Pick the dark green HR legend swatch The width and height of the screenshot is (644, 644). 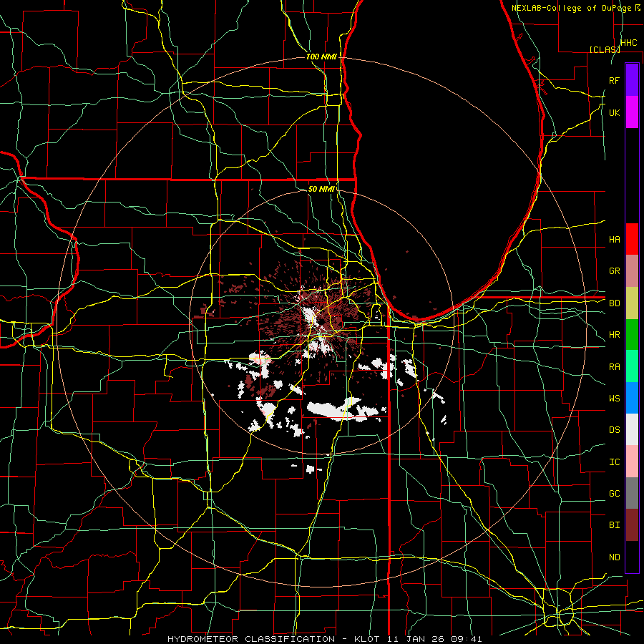click(x=632, y=335)
